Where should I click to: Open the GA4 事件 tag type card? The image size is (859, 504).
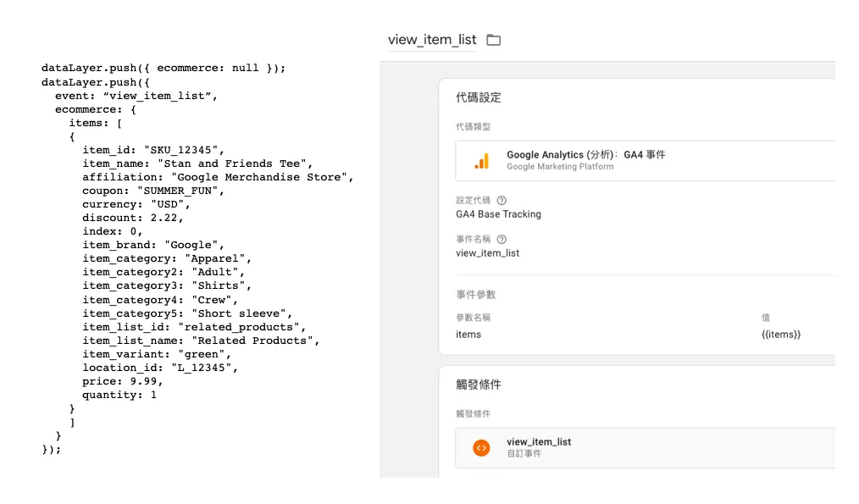tap(646, 161)
